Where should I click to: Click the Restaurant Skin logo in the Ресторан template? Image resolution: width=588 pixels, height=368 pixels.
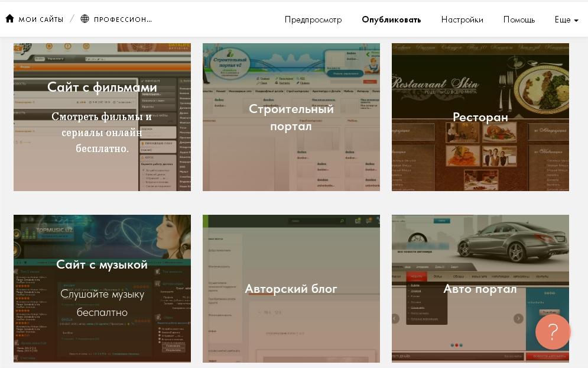click(436, 83)
